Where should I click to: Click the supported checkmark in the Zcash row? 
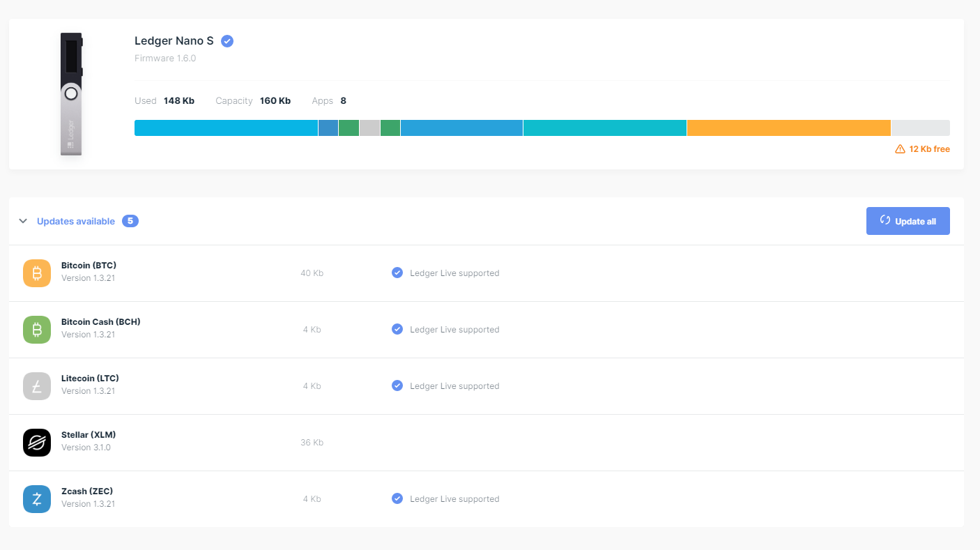coord(397,498)
